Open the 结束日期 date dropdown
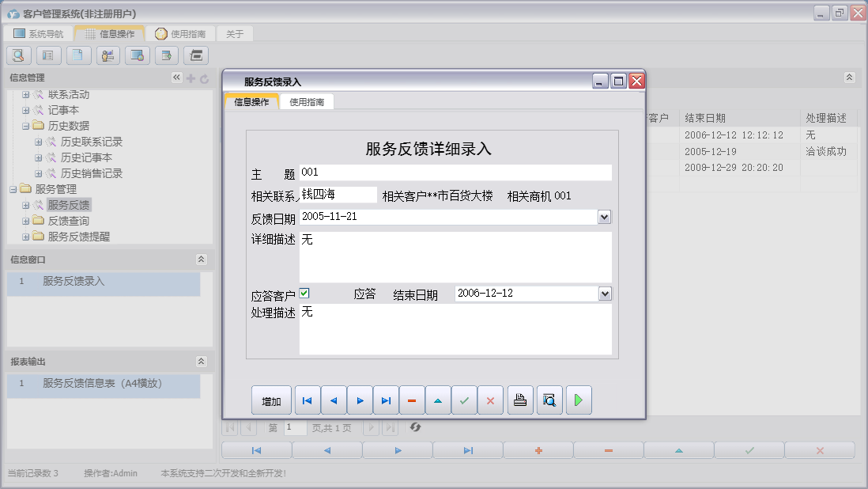The width and height of the screenshot is (868, 489). [x=605, y=294]
